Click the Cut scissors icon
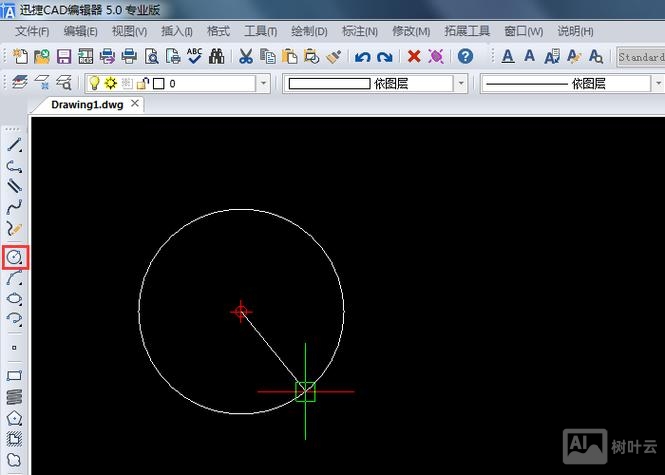Screen dimensions: 665x475 coord(245,57)
